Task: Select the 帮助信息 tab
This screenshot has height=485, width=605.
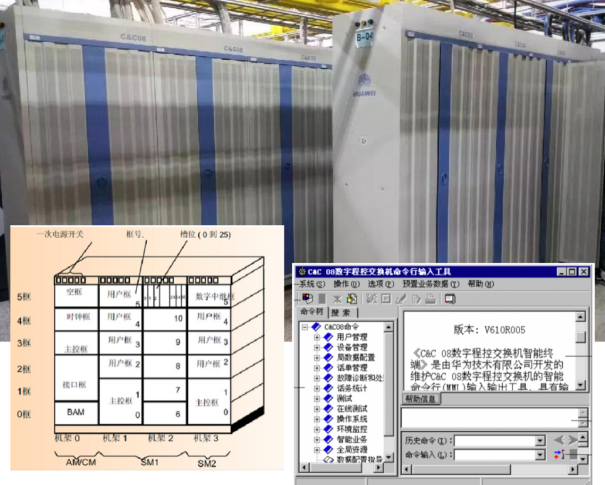Action: (421, 399)
